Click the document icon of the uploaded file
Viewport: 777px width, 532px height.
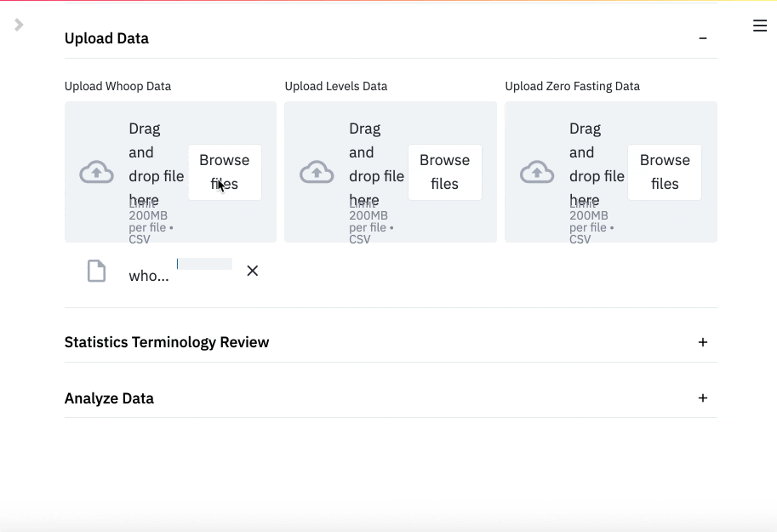click(x=97, y=271)
